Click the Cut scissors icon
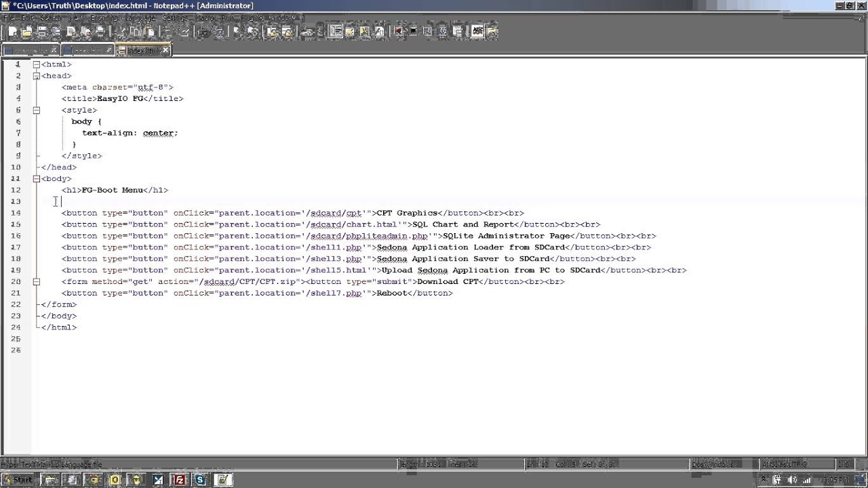Image resolution: width=868 pixels, height=488 pixels. click(121, 31)
